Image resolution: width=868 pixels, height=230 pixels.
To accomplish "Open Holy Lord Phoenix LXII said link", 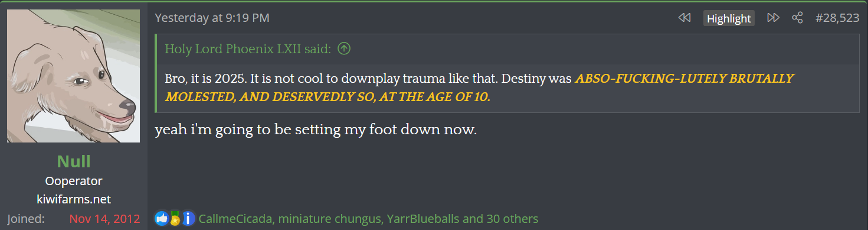I will (248, 49).
